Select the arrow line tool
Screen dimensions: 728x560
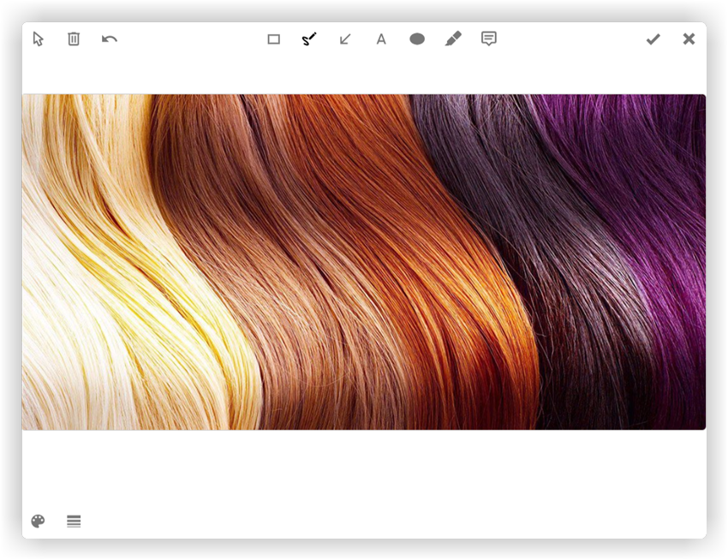(x=345, y=39)
